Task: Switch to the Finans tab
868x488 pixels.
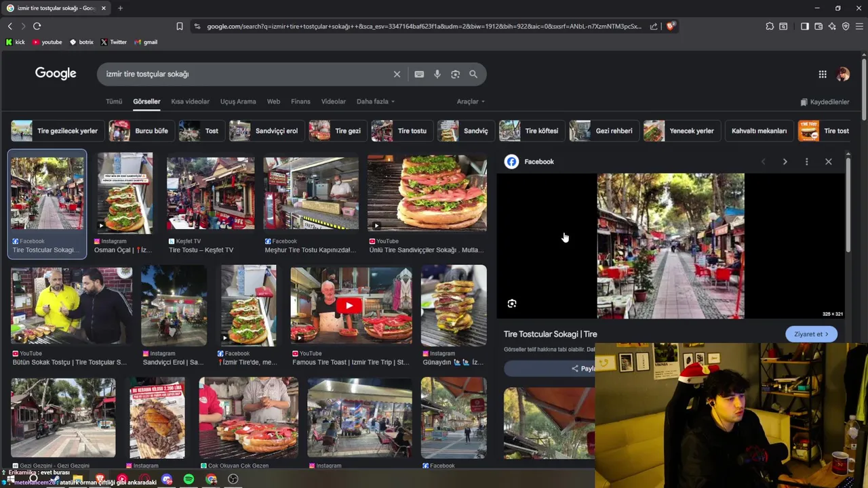Action: pyautogui.click(x=300, y=102)
